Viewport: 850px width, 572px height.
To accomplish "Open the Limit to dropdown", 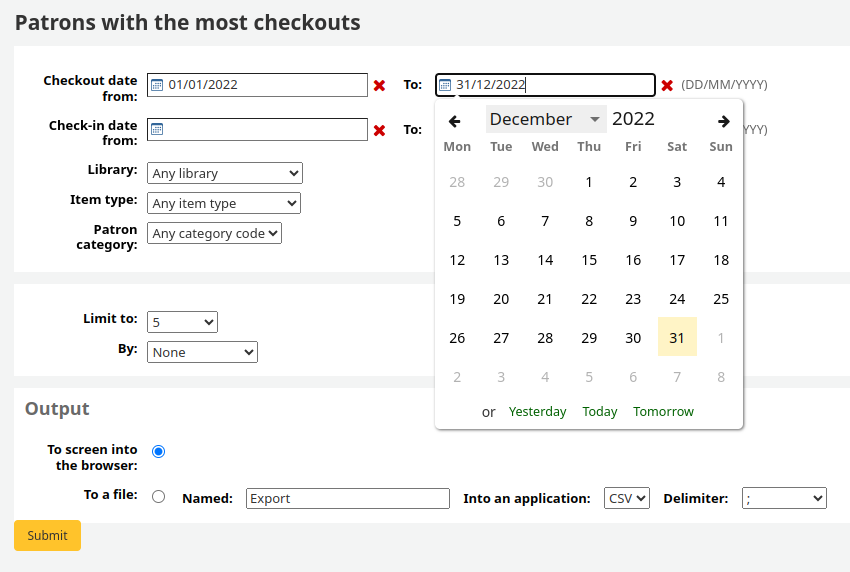I will click(x=182, y=322).
